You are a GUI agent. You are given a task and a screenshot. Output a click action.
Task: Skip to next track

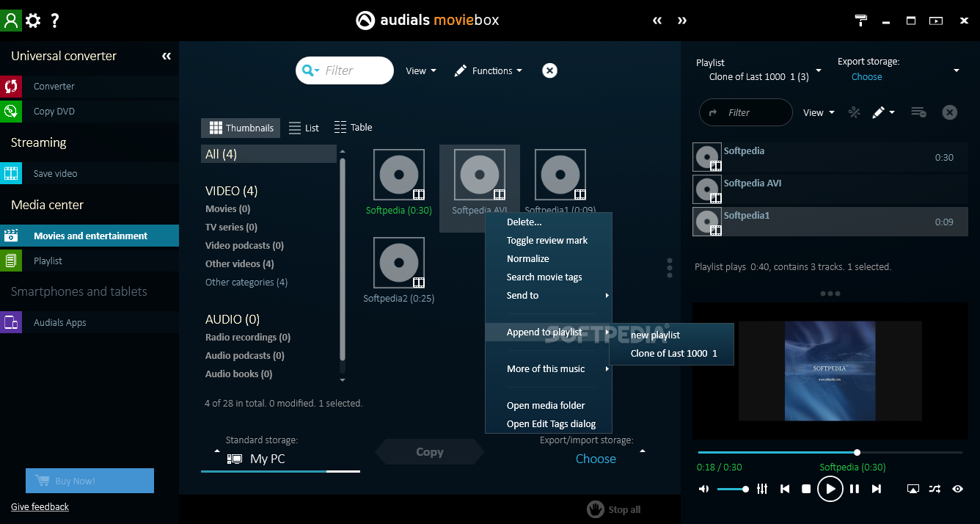click(x=876, y=489)
